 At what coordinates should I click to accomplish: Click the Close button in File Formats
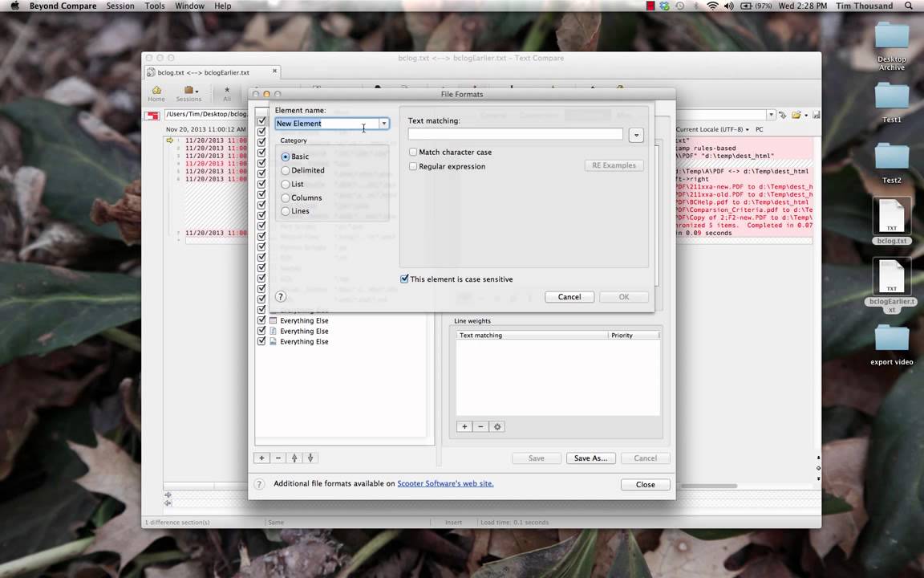(x=645, y=484)
